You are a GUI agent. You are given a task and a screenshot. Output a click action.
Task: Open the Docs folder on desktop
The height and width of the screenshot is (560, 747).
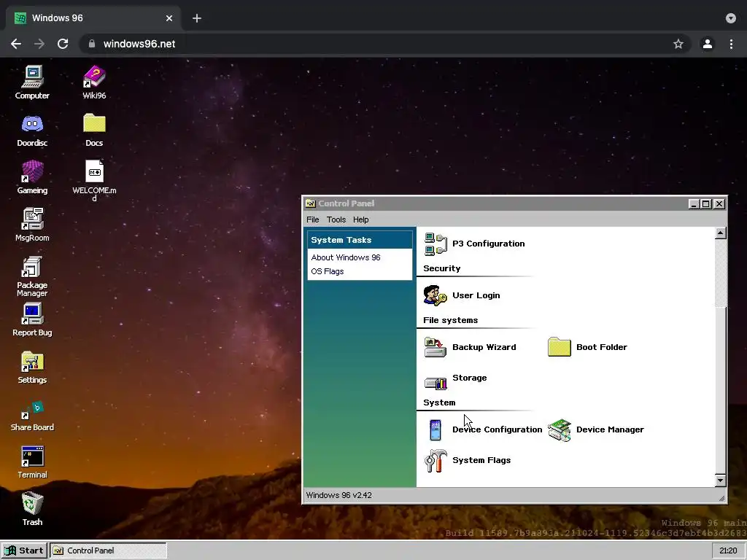point(94,130)
